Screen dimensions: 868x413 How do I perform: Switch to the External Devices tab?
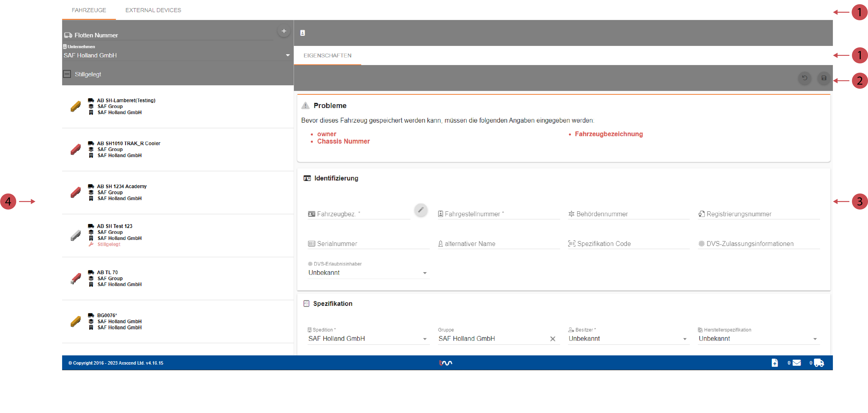pyautogui.click(x=153, y=10)
